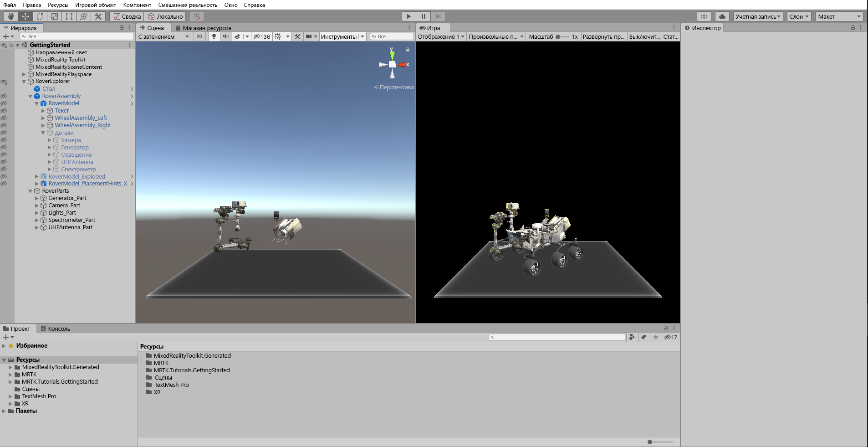
Task: Select the Rotate tool
Action: click(40, 16)
